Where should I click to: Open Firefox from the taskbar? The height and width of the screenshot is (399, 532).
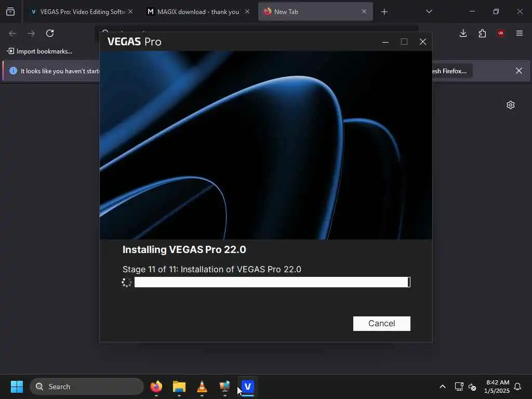pos(156,387)
